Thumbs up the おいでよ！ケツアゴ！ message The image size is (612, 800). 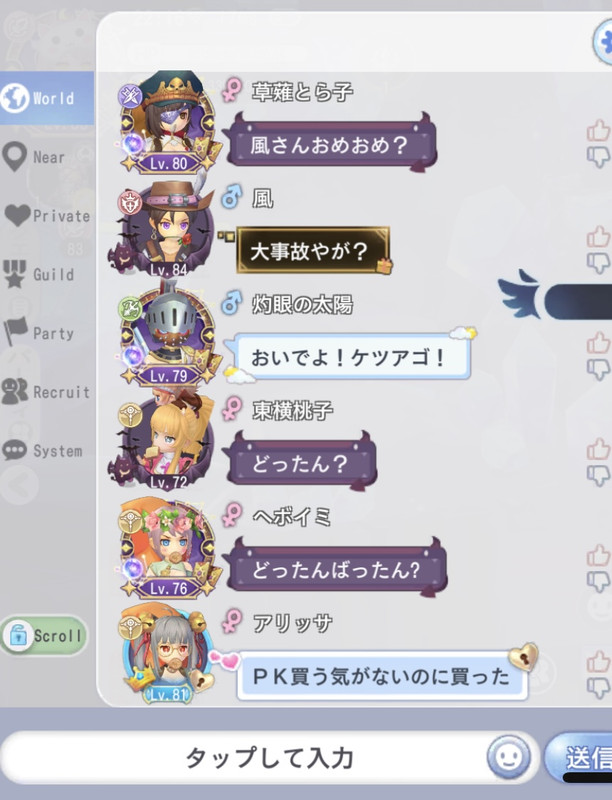598,343
